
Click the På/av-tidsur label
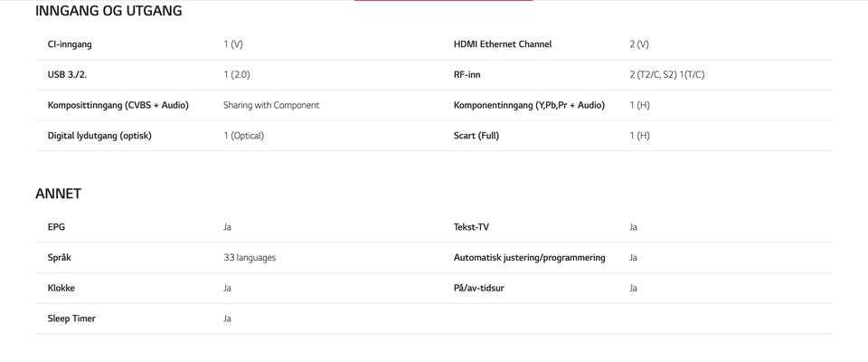click(x=479, y=288)
